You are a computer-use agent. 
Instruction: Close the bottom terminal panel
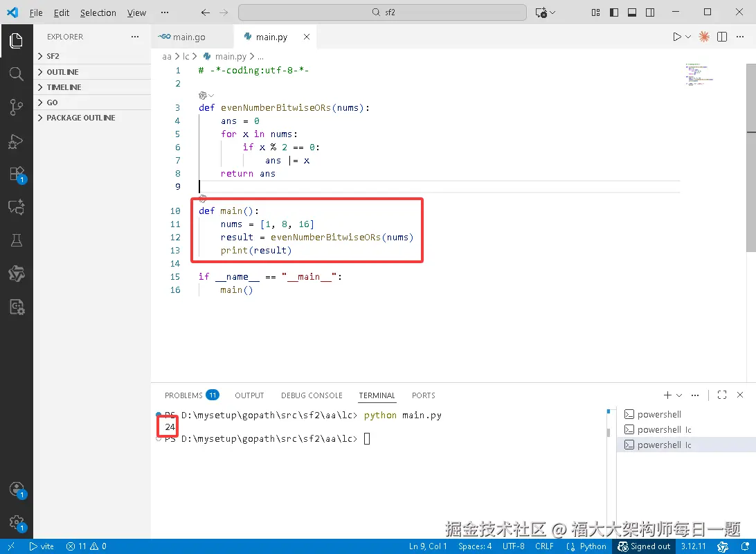coord(740,395)
